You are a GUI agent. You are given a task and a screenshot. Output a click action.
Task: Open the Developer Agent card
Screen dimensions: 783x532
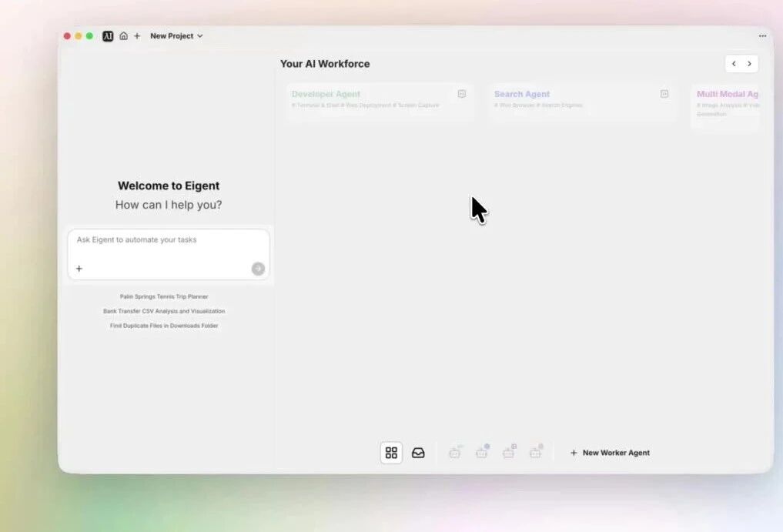380,102
